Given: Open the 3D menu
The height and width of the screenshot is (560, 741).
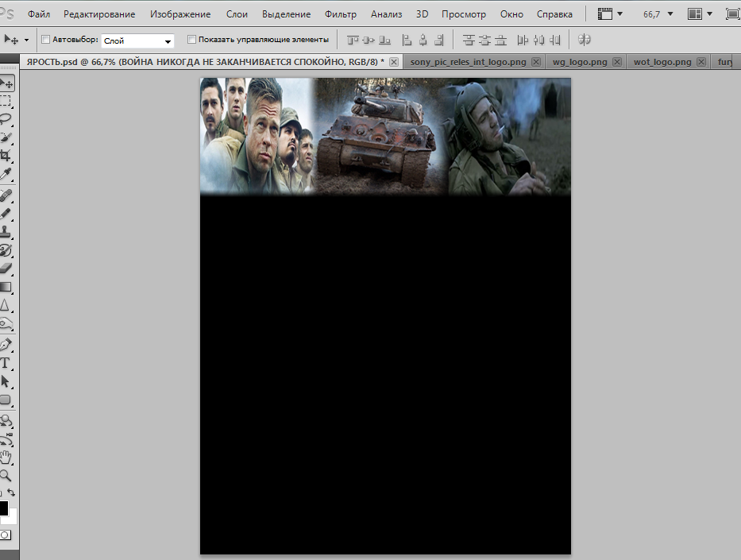Looking at the screenshot, I should 422,14.
